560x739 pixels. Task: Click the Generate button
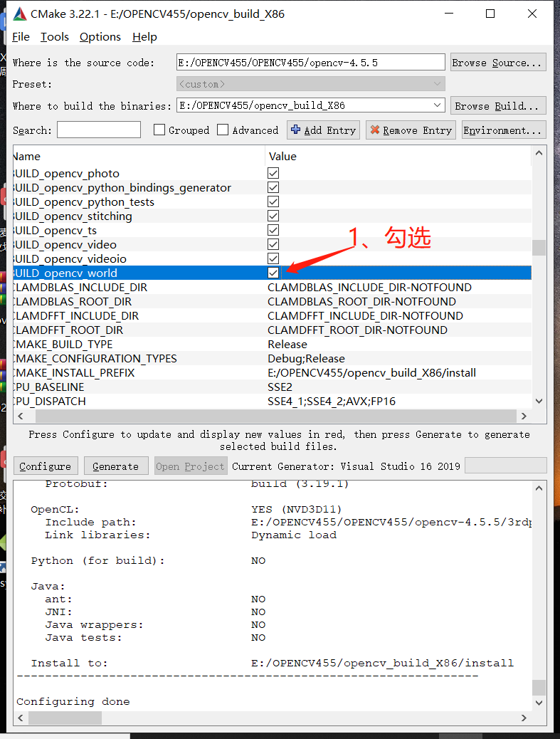[x=116, y=466]
